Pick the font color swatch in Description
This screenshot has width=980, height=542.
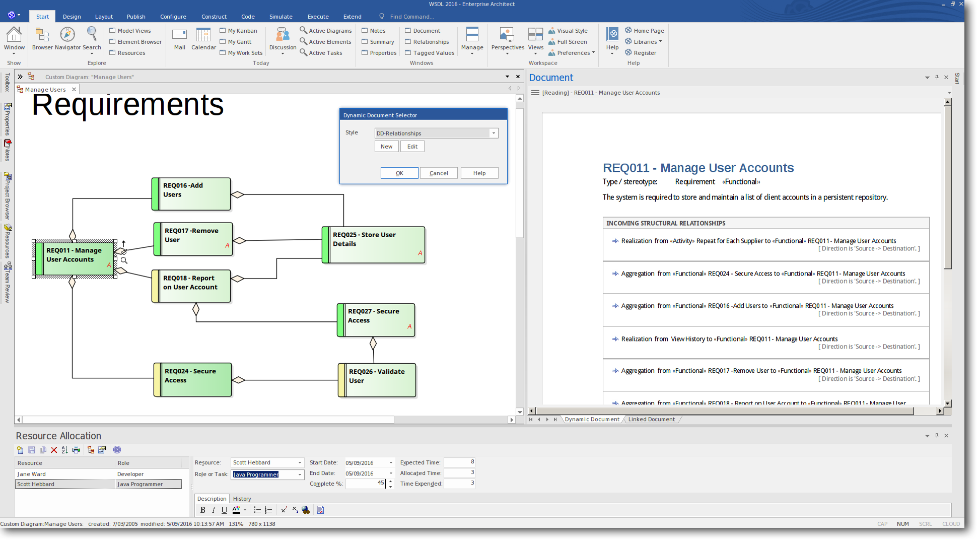(236, 510)
